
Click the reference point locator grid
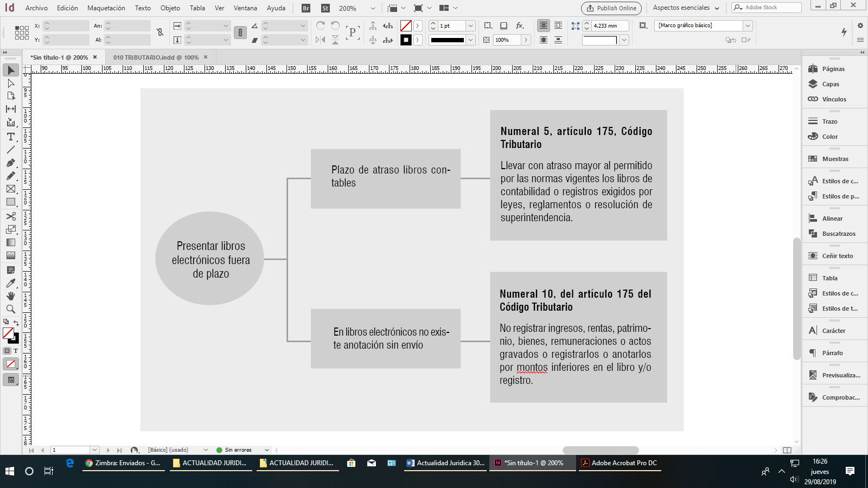point(22,33)
